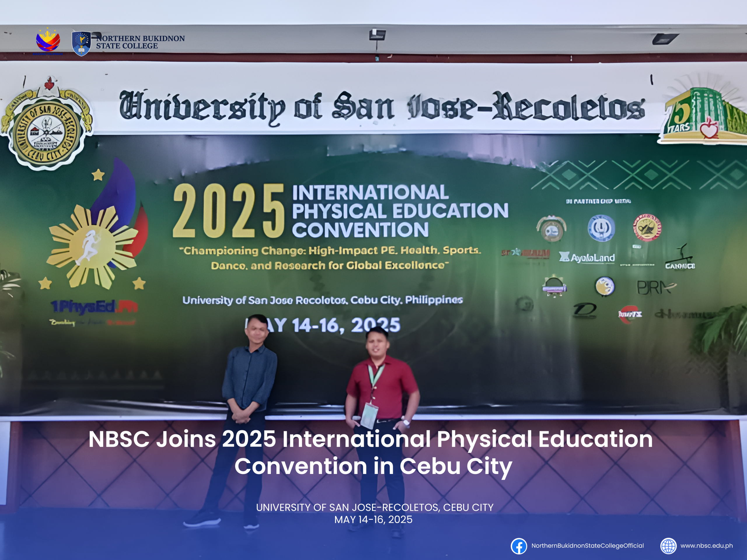Click the gothic "University of San Jose-Recoletos" signage
Viewport: 747px width, 560px height.
click(382, 108)
